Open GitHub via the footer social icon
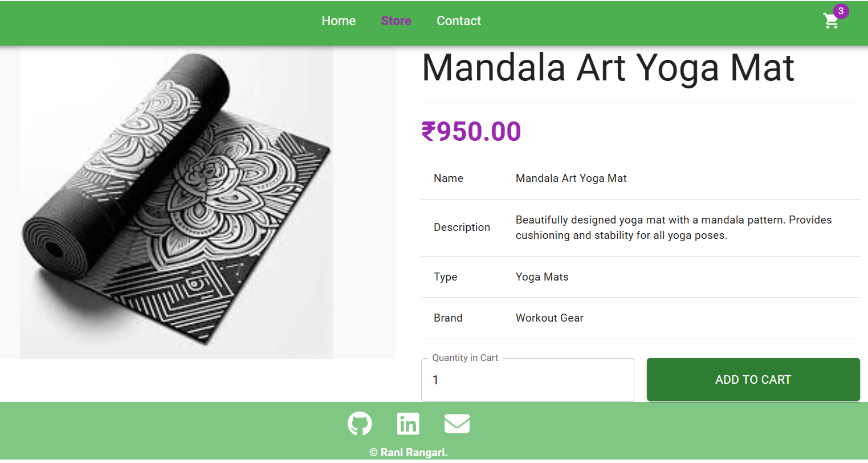 [360, 423]
